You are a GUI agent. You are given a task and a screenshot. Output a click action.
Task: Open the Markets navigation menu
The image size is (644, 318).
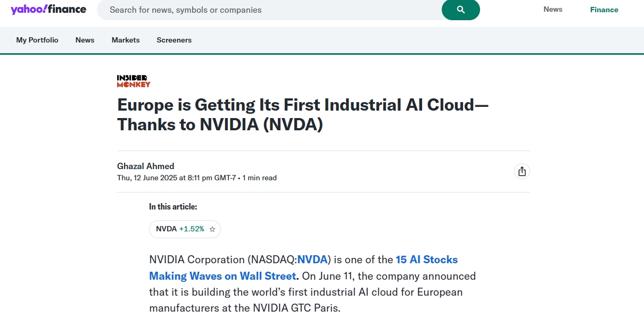[126, 40]
